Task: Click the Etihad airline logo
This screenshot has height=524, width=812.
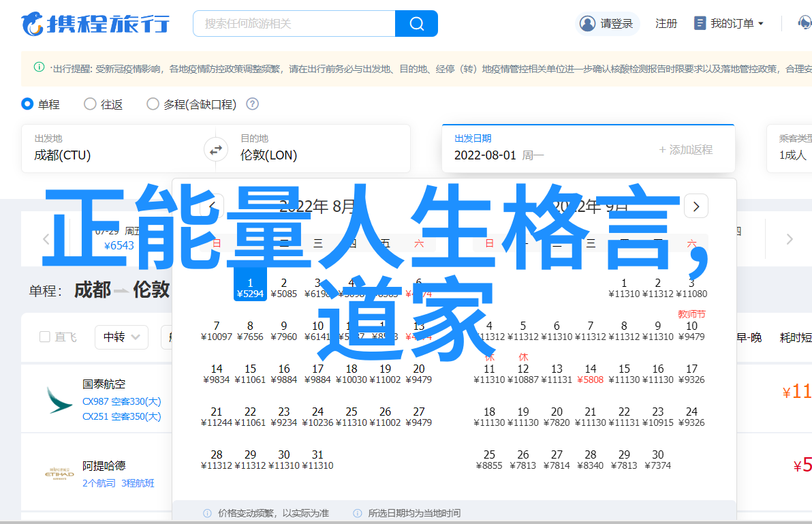Action: [59, 474]
